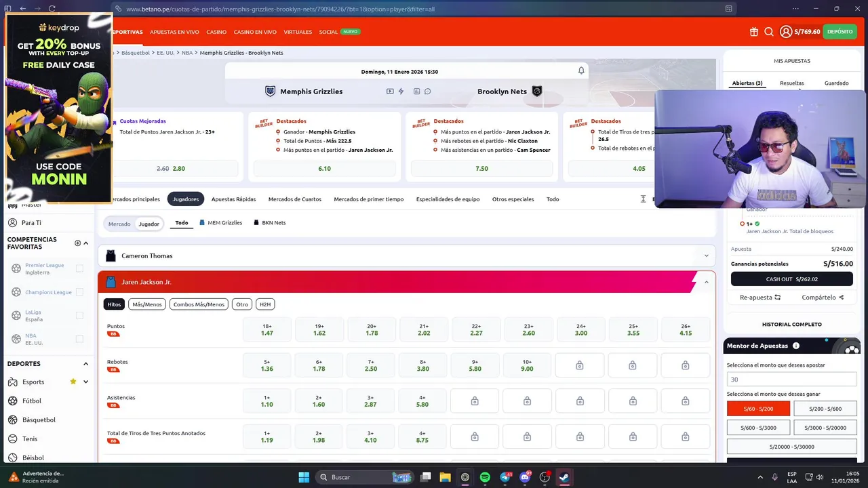This screenshot has width=868, height=488.
Task: Open File Explorer from the taskbar
Action: coord(445,477)
